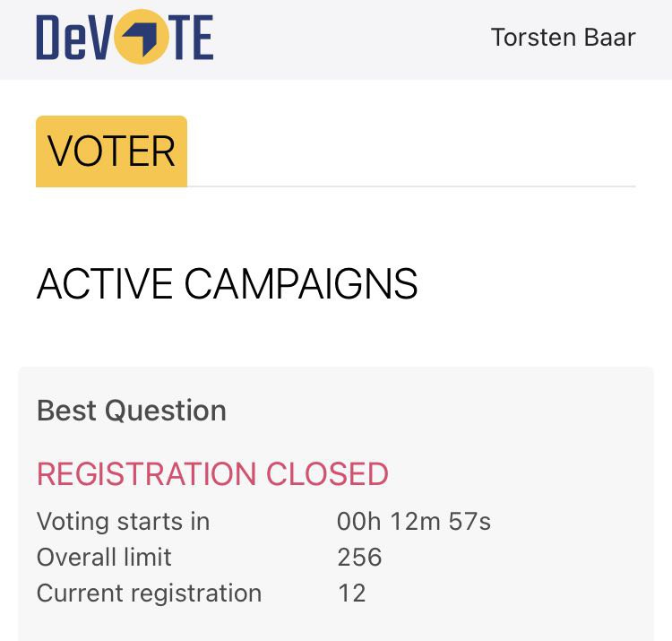Open the Best Question campaign
The height and width of the screenshot is (641, 672).
tap(132, 411)
